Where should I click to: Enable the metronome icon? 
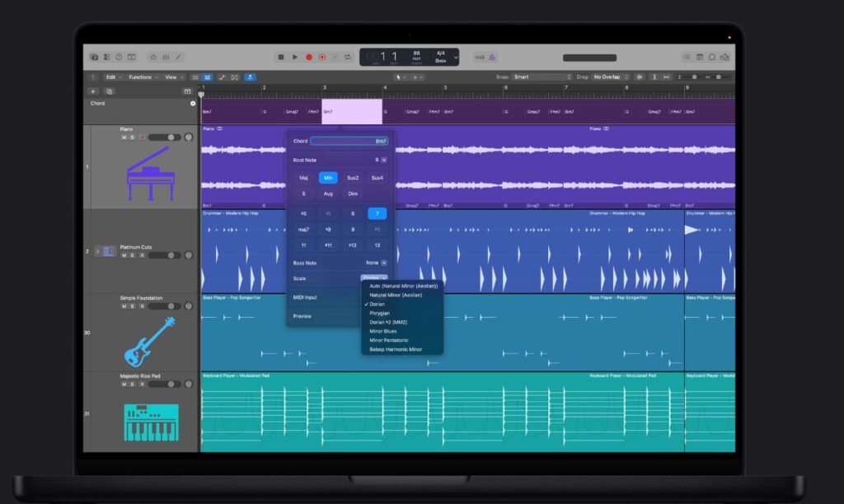tap(493, 57)
